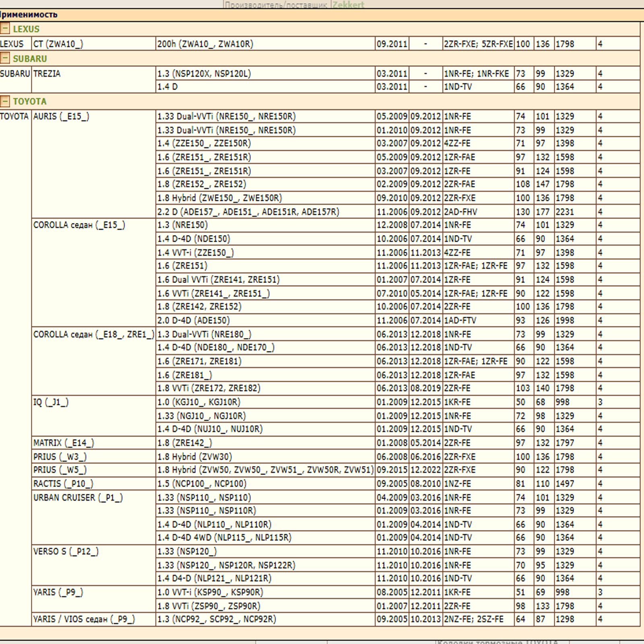The image size is (644, 644).
Task: Select the TREZIA model cell
Action: coord(47,74)
